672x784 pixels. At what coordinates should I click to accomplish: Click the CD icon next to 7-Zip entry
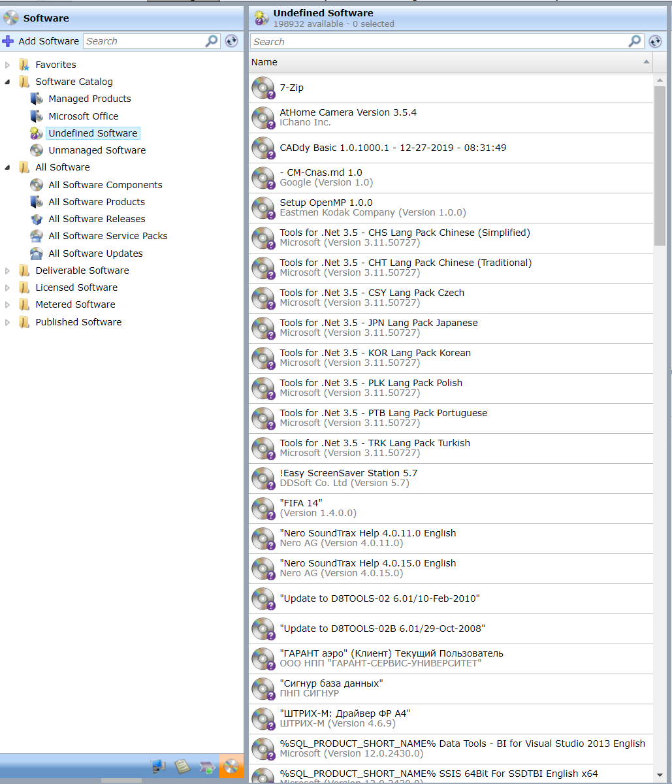tap(263, 88)
